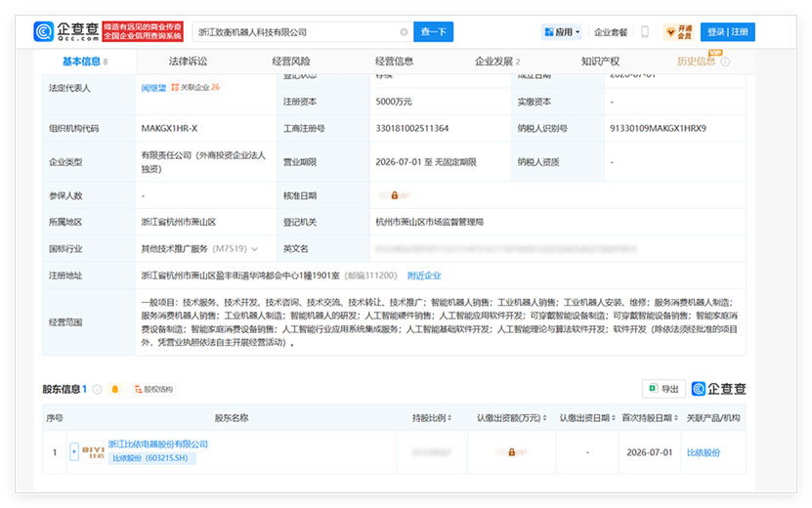
Task: Select the MAKGX1HR-X organization code
Action: tap(169, 128)
